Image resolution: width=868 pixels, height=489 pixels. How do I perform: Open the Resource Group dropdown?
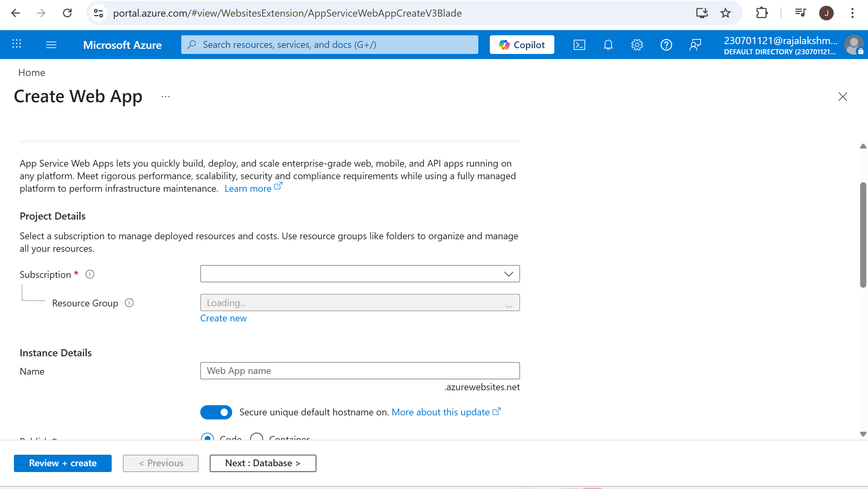coord(360,303)
